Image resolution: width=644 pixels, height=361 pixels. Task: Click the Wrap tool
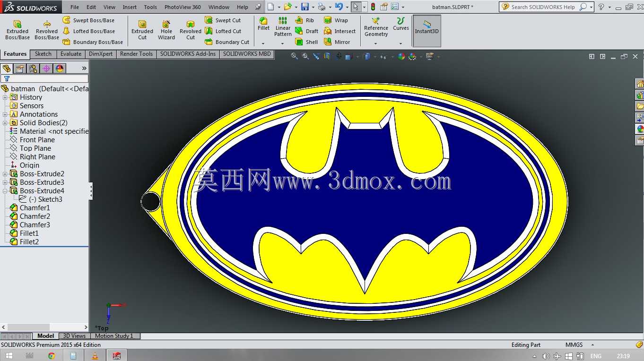[x=336, y=20]
